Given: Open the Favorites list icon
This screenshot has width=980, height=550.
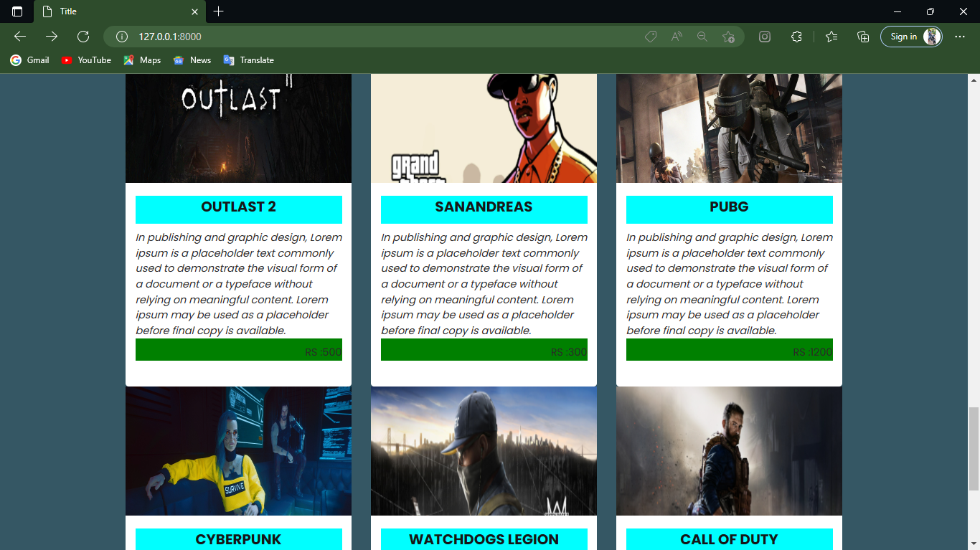Looking at the screenshot, I should [x=831, y=37].
